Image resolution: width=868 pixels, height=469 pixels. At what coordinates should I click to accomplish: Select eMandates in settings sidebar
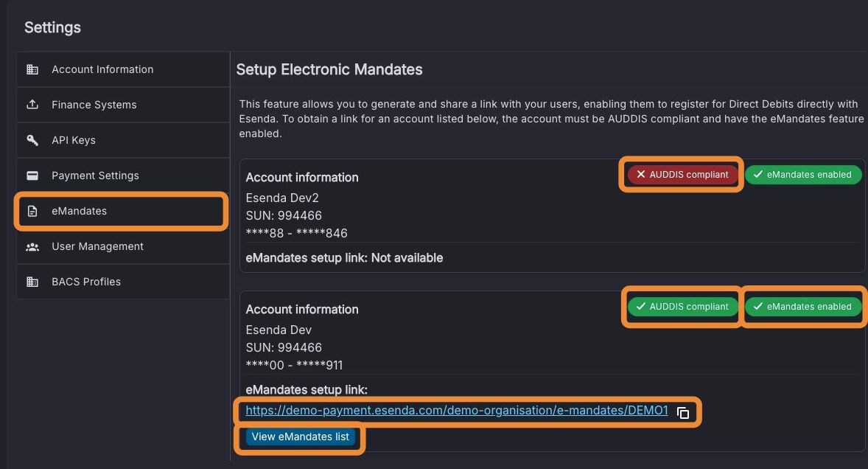pos(123,211)
